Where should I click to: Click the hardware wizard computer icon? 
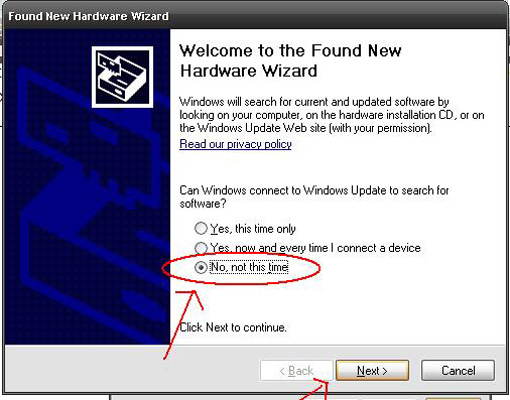click(122, 77)
